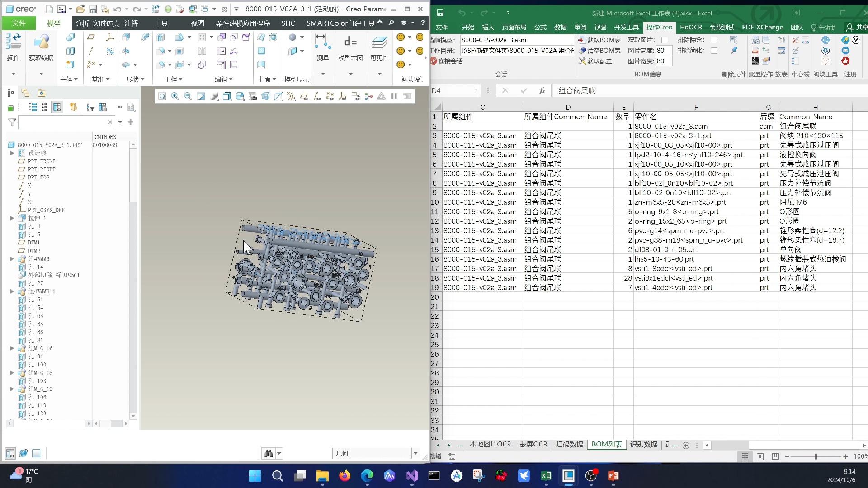The image size is (868, 488).
Task: Click the 获取配置 tools icon
Action: (x=582, y=61)
